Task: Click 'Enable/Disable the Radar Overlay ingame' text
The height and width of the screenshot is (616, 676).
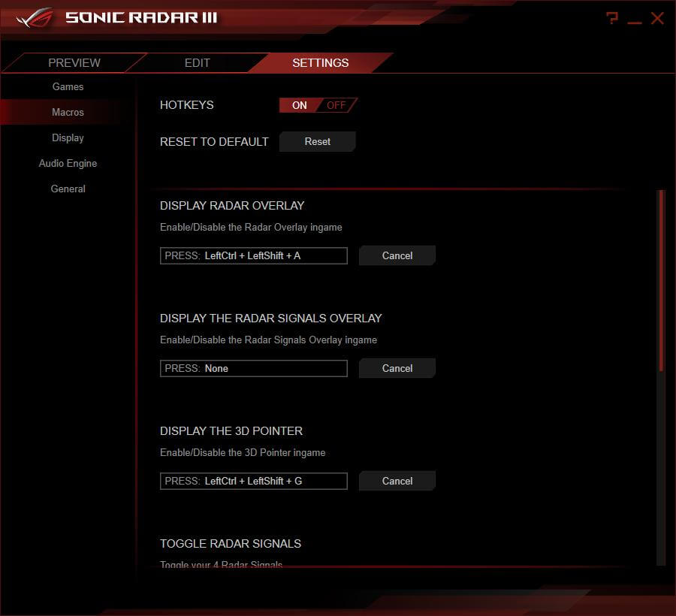Action: [251, 227]
